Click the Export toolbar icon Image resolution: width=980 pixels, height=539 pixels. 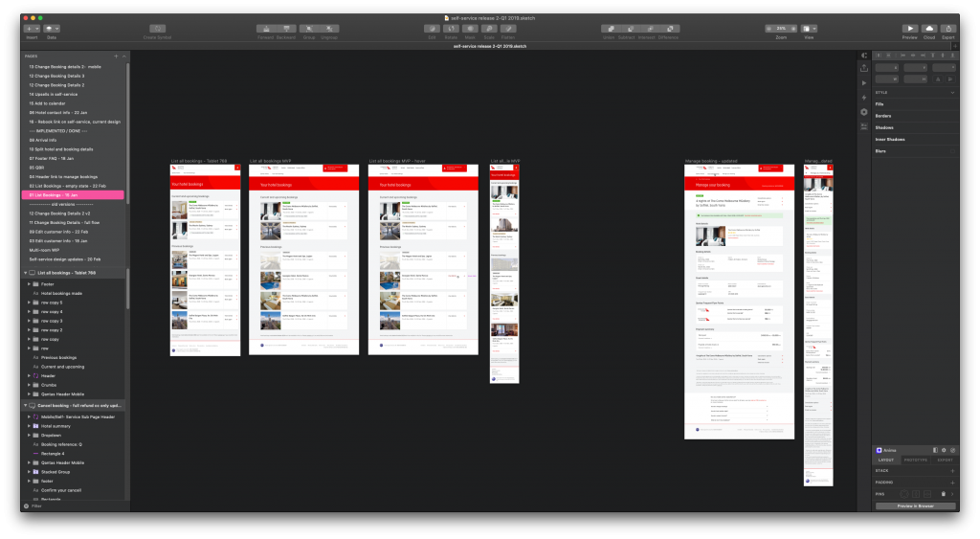pyautogui.click(x=948, y=29)
